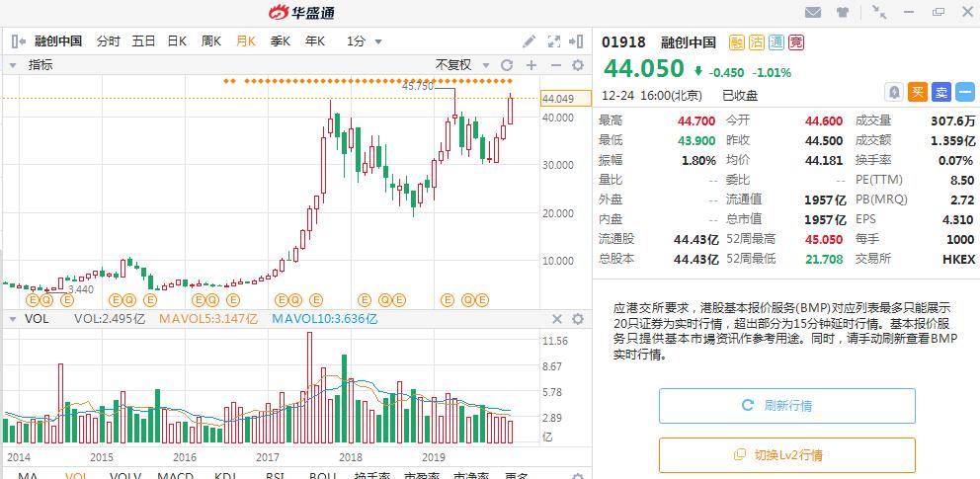Viewport: 980px width, 479px height.
Task: Switch to 季K quarterly chart tab
Action: click(280, 41)
